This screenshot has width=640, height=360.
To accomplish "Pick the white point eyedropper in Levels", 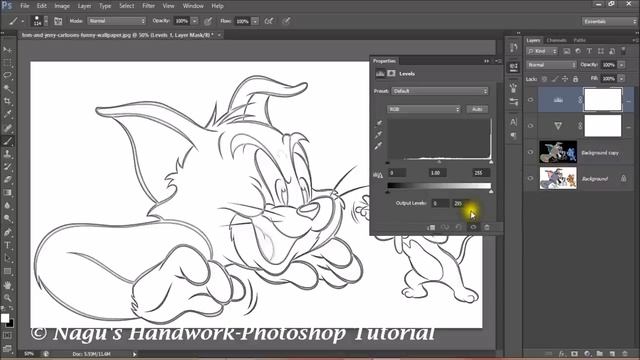I will pyautogui.click(x=379, y=146).
